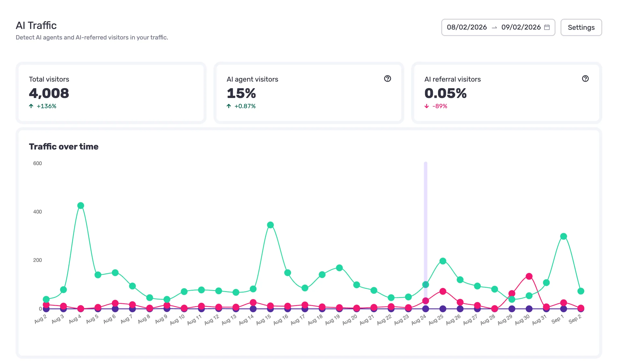Click the 0.05% AI referral value
The height and width of the screenshot is (364, 621).
pos(445,93)
